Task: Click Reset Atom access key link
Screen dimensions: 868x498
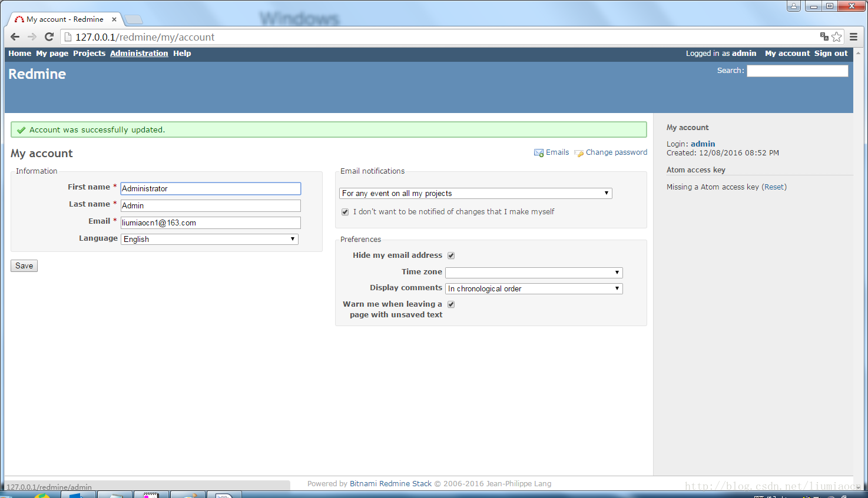Action: coord(774,187)
